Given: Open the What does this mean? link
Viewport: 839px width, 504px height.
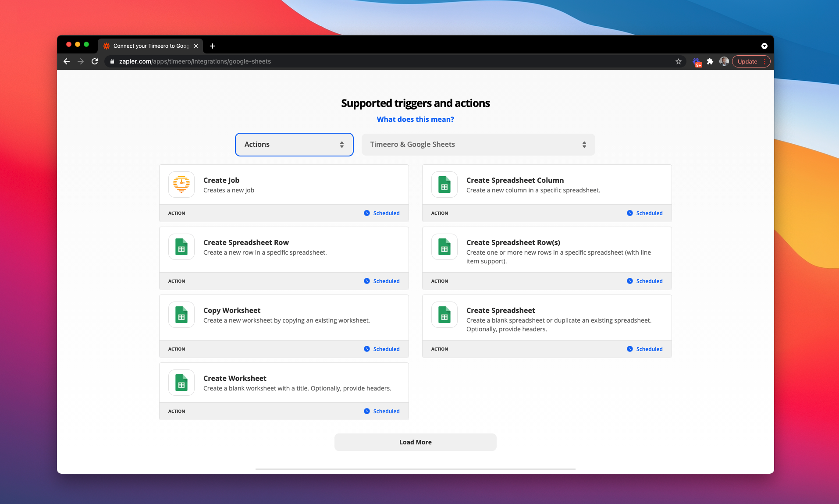Looking at the screenshot, I should click(416, 119).
